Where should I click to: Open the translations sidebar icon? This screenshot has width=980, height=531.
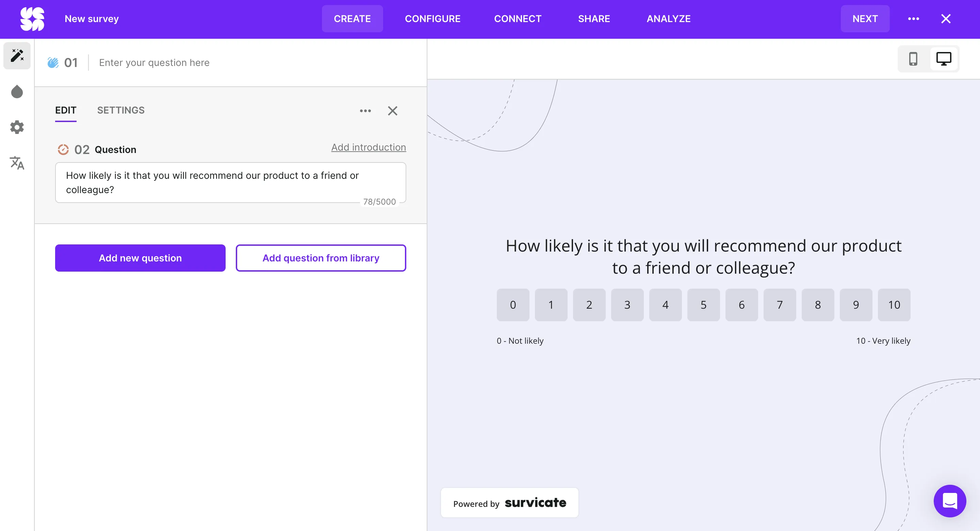tap(17, 163)
